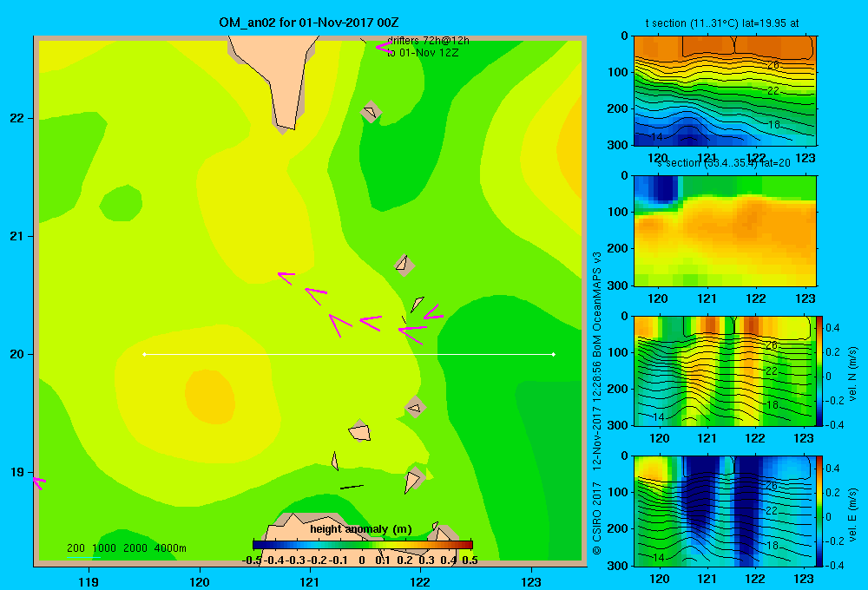Click the 14 contour label in the temperature section
Image resolution: width=868 pixels, height=590 pixels.
(x=656, y=137)
